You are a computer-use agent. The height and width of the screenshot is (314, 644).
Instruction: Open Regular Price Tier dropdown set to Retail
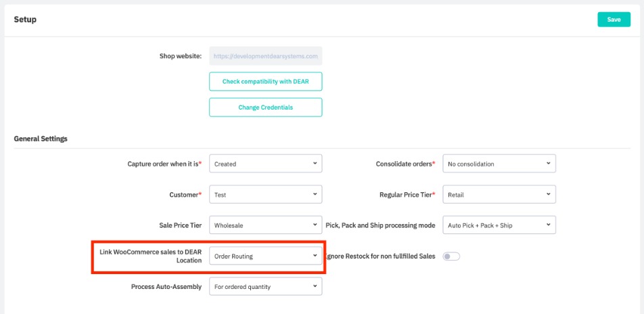(499, 194)
